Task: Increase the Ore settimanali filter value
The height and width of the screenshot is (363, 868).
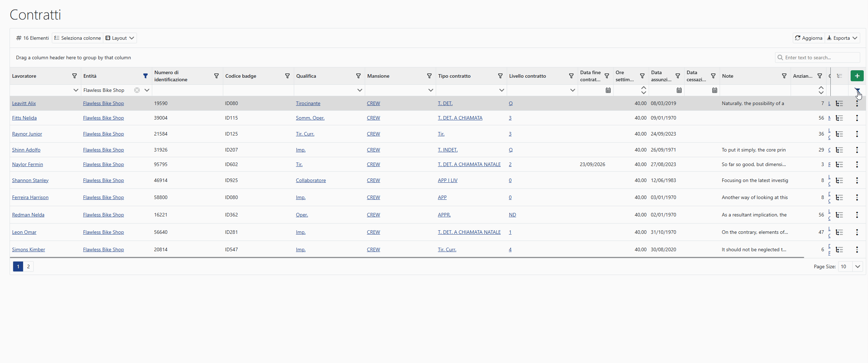Action: pos(643,88)
